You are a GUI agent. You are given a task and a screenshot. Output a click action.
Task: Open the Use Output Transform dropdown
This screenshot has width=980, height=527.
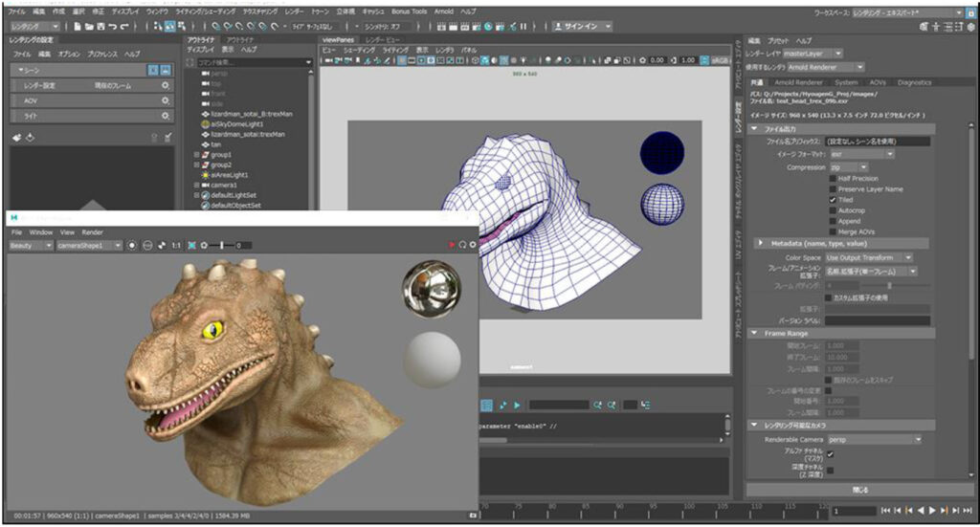click(x=869, y=257)
